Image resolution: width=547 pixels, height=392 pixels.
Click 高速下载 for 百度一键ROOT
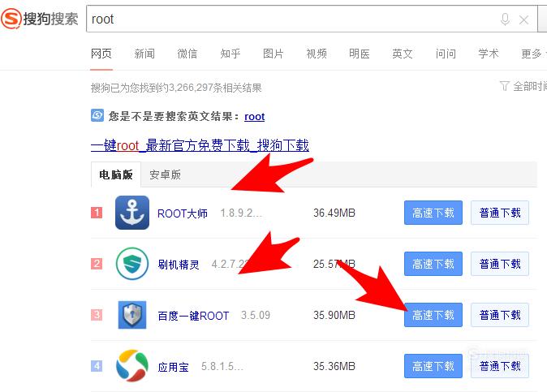coord(433,315)
